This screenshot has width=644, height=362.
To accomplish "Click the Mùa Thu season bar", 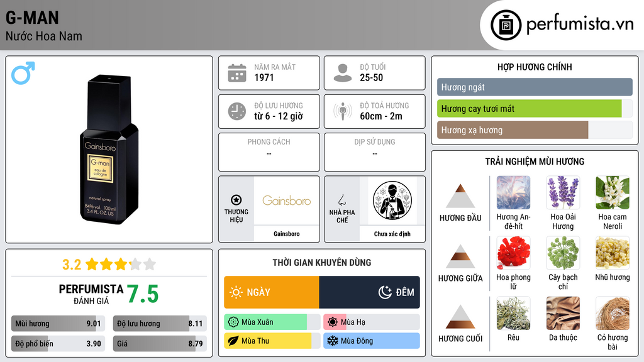I will pyautogui.click(x=272, y=341).
